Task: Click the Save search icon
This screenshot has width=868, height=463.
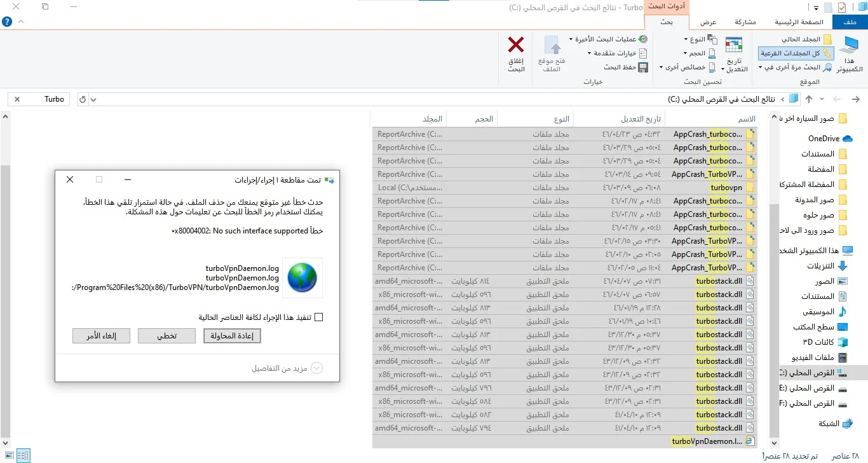Action: (642, 67)
